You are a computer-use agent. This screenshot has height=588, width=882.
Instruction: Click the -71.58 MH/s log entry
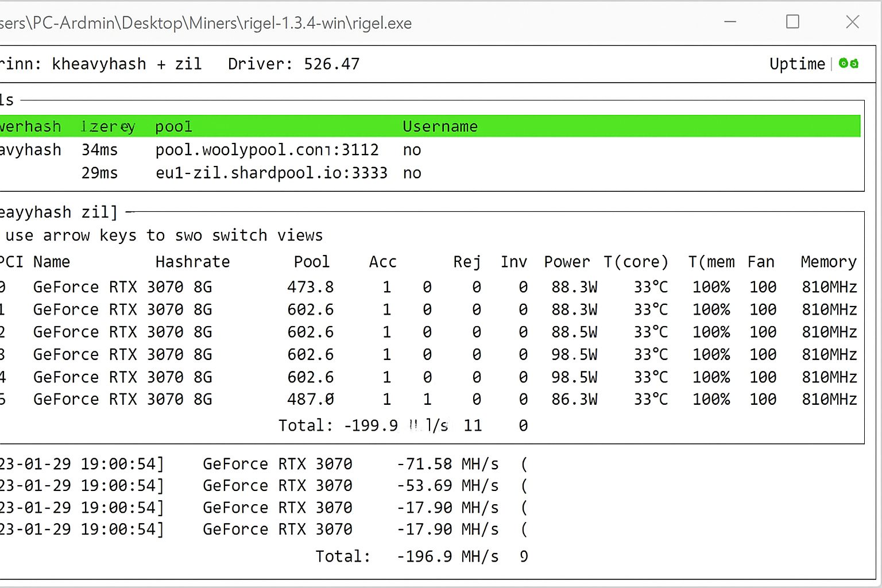447,464
